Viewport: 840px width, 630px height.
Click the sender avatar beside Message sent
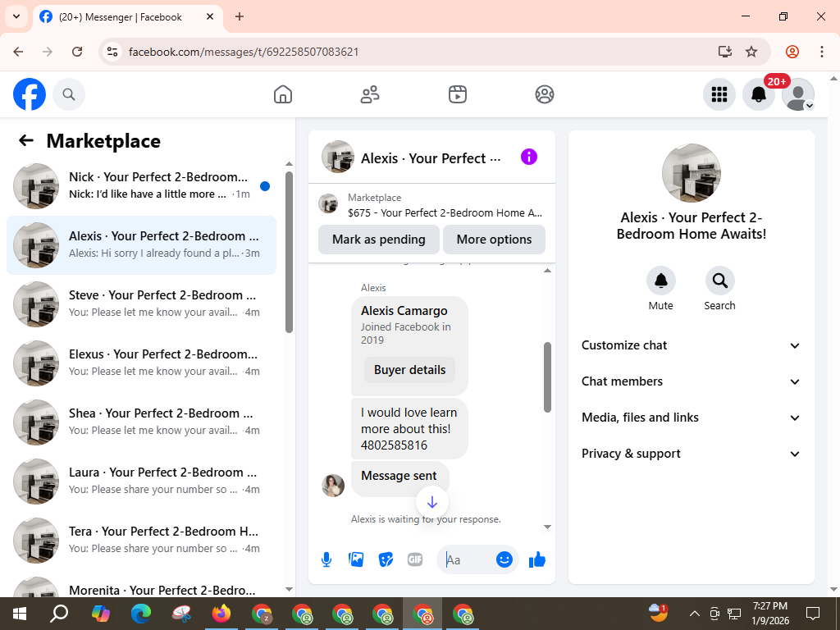(x=333, y=486)
